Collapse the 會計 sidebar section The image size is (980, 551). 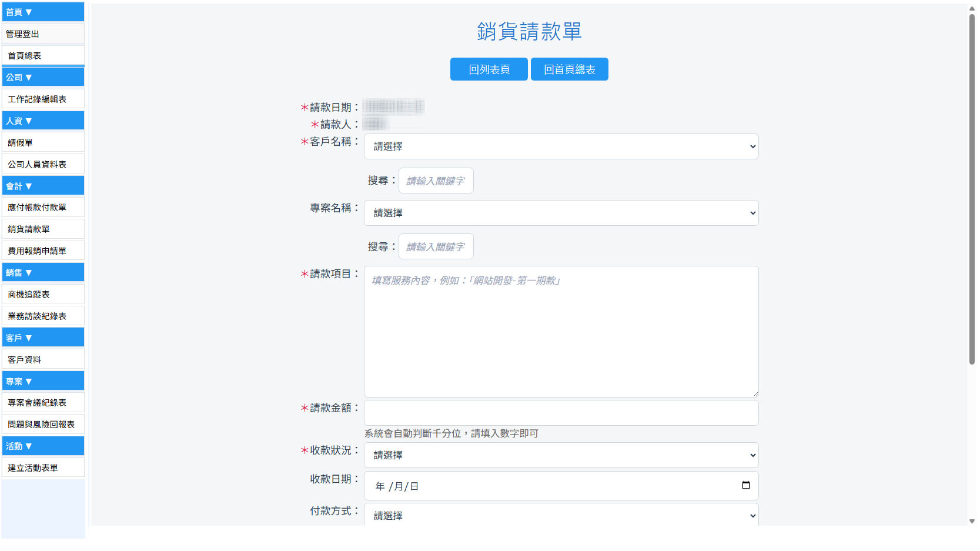[43, 186]
